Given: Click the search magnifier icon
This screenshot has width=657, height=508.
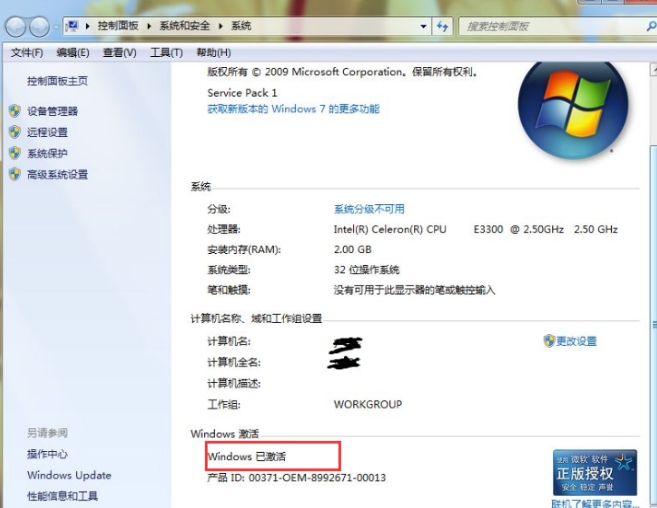Looking at the screenshot, I should pyautogui.click(x=651, y=26).
